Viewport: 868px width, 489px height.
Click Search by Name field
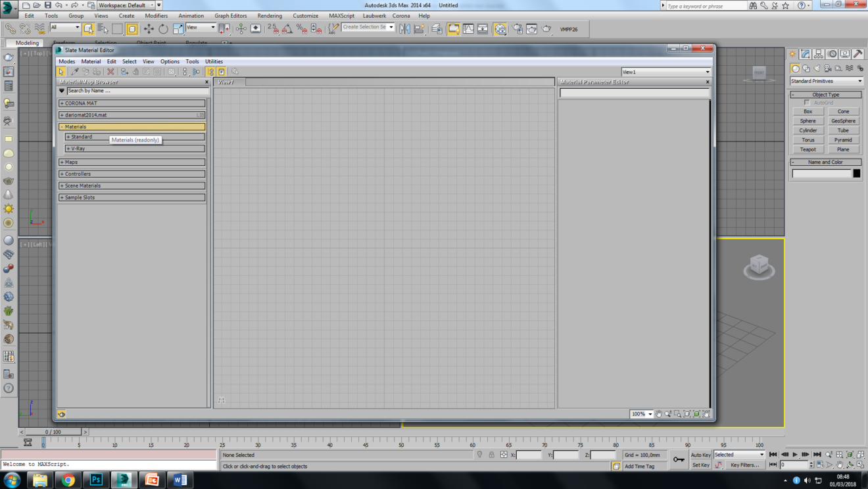click(136, 91)
